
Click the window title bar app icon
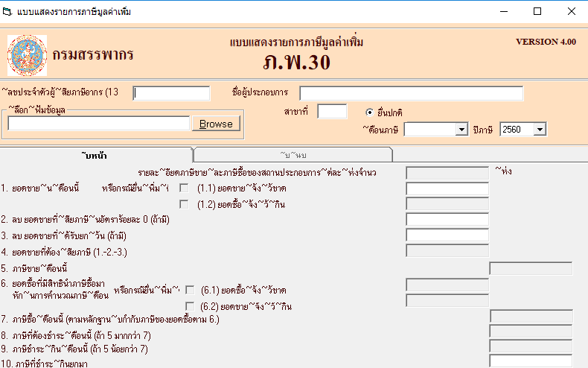click(x=7, y=12)
